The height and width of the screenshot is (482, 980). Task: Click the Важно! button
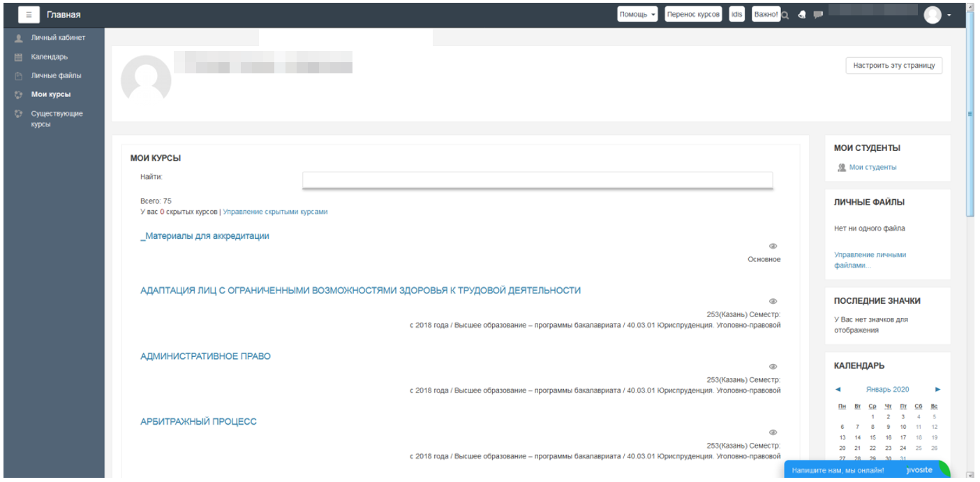766,15
